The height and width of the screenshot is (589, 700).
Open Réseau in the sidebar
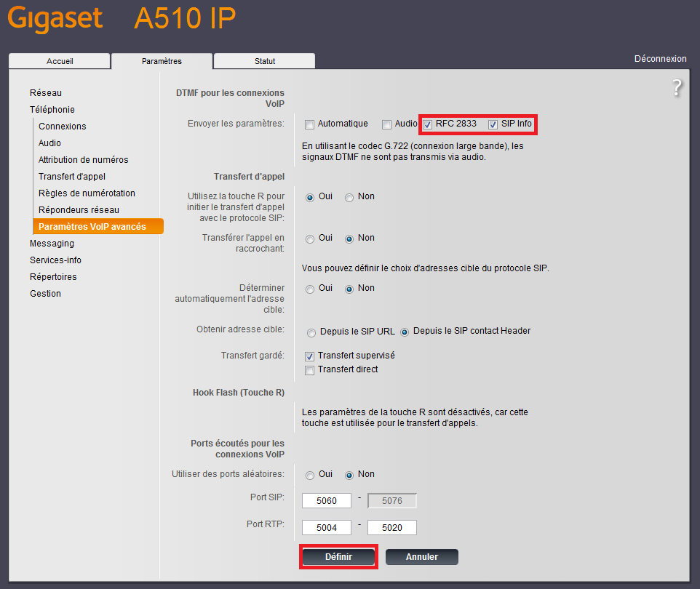46,93
